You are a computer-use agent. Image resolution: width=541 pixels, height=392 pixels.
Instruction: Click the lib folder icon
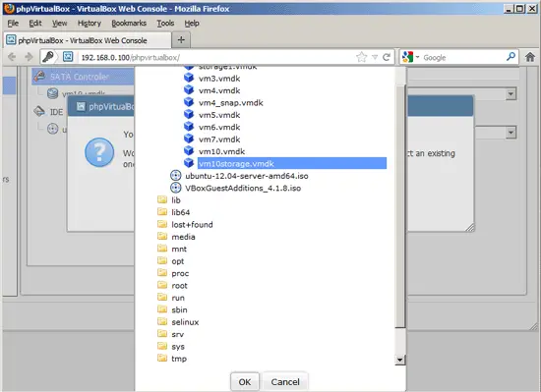coord(162,199)
